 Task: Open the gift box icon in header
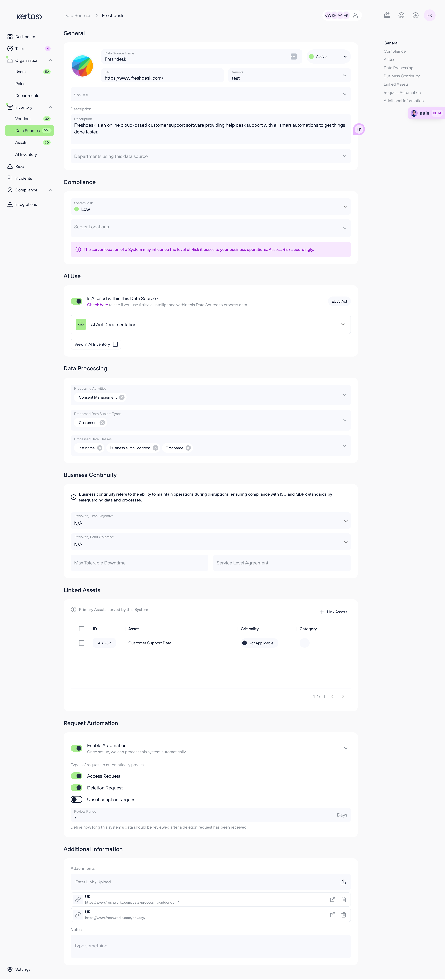[387, 16]
